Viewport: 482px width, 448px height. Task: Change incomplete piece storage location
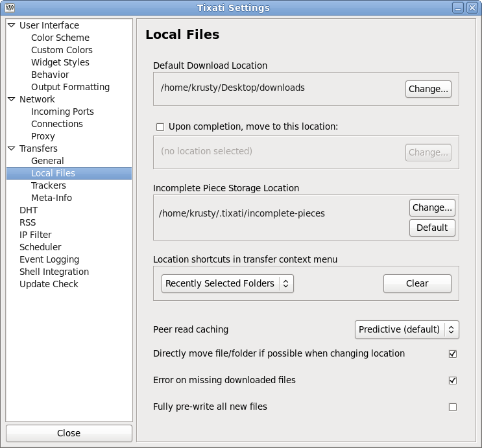(432, 207)
